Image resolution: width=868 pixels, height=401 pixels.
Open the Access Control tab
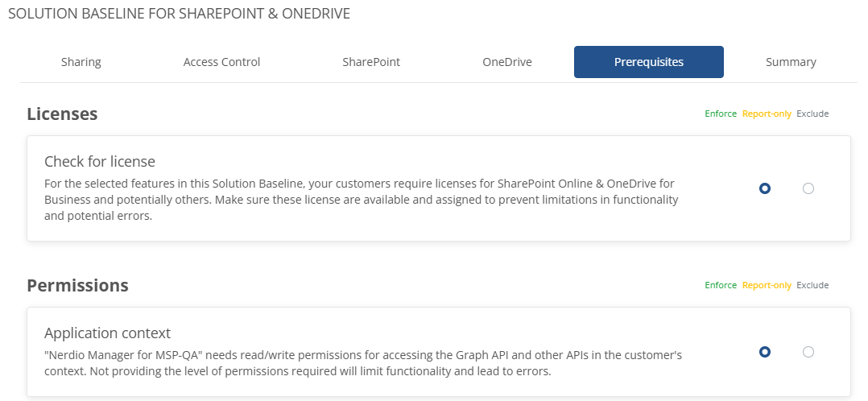pyautogui.click(x=221, y=62)
